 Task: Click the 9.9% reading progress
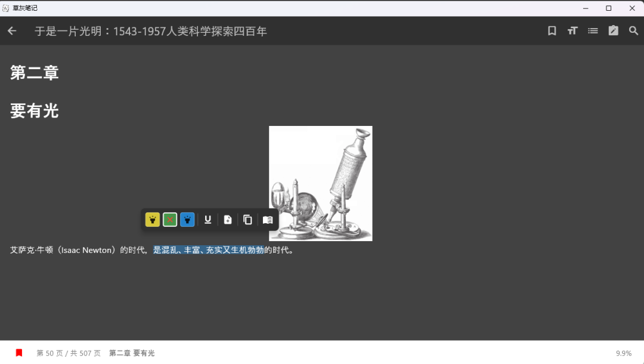click(x=623, y=353)
